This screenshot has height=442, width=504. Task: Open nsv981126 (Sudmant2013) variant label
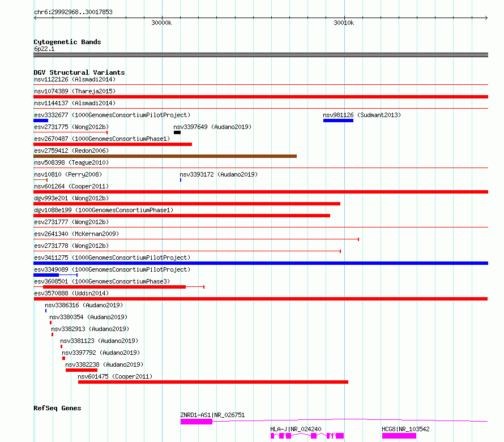tap(362, 115)
